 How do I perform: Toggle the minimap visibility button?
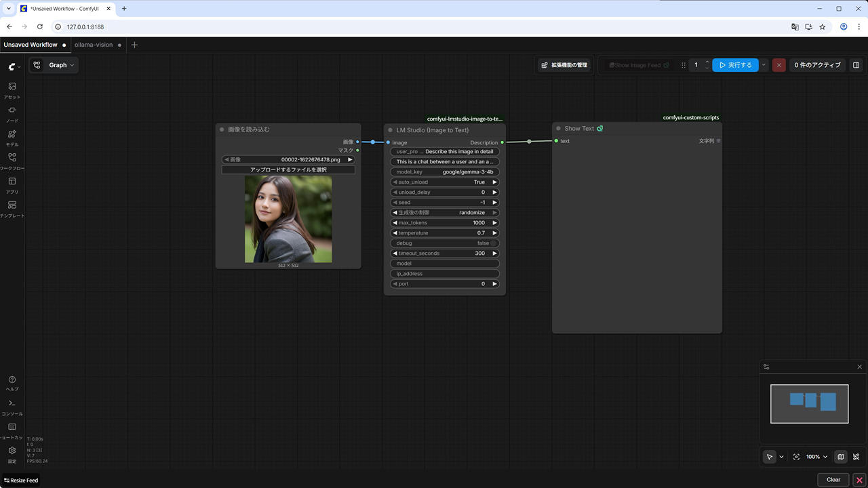pyautogui.click(x=840, y=457)
